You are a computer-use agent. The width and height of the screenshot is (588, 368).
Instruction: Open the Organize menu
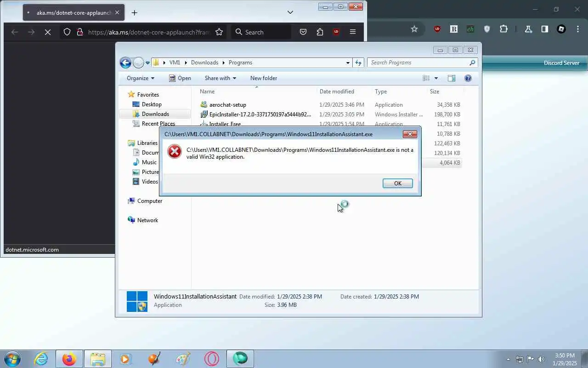pos(141,78)
